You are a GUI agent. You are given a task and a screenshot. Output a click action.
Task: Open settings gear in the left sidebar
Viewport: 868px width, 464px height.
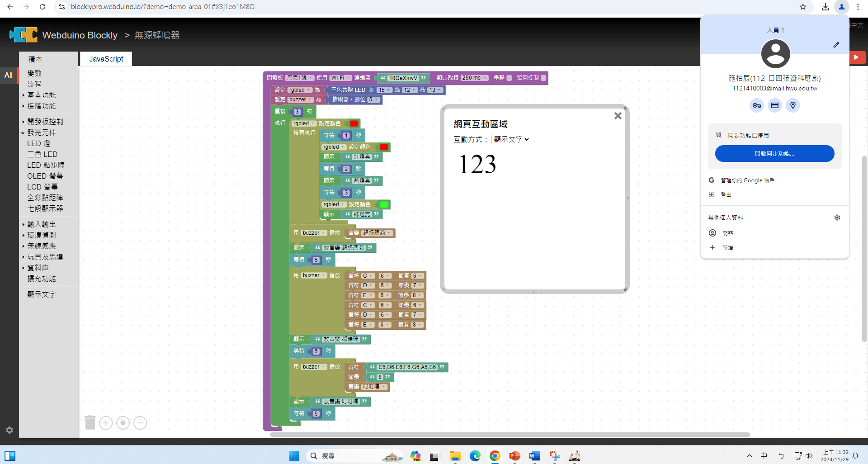tap(9, 430)
